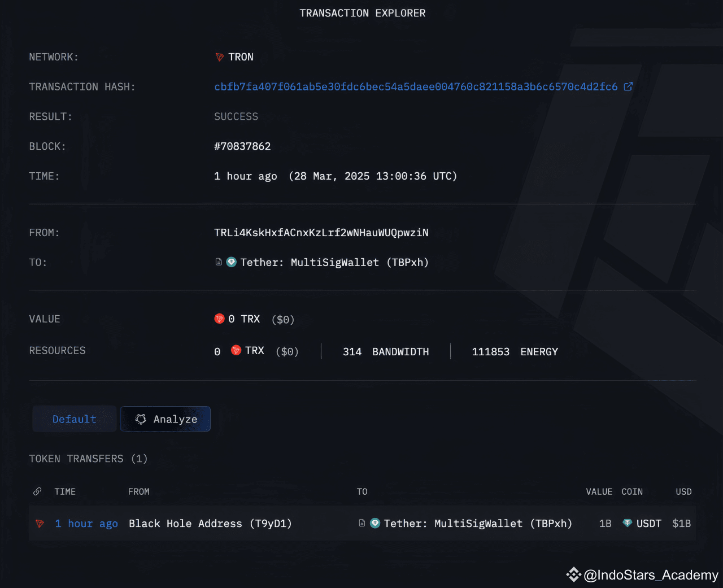Click block number #70837862
The image size is (723, 588).
[x=242, y=146]
